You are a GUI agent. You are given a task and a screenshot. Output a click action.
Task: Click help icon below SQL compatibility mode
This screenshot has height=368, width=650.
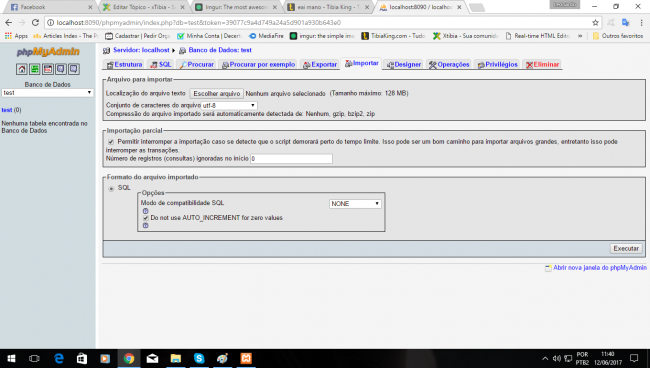click(146, 211)
